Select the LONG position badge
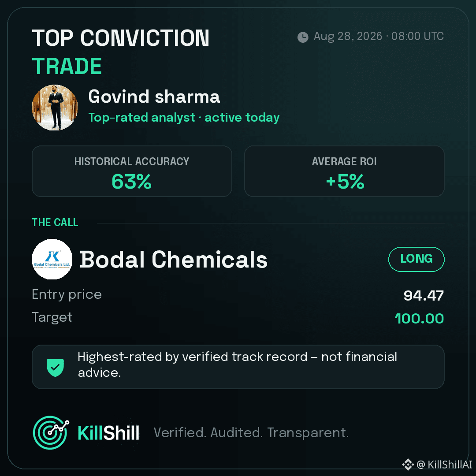 [x=416, y=259]
